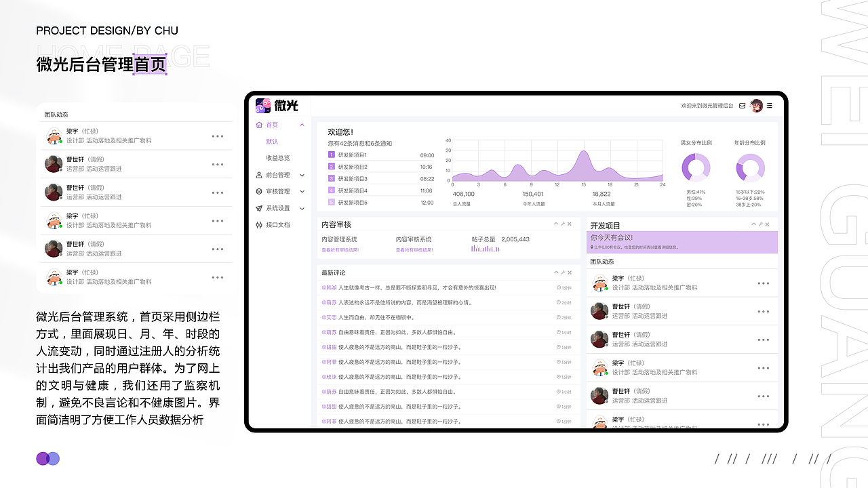
Task: Open the hamburger list icon at top right
Action: point(770,106)
